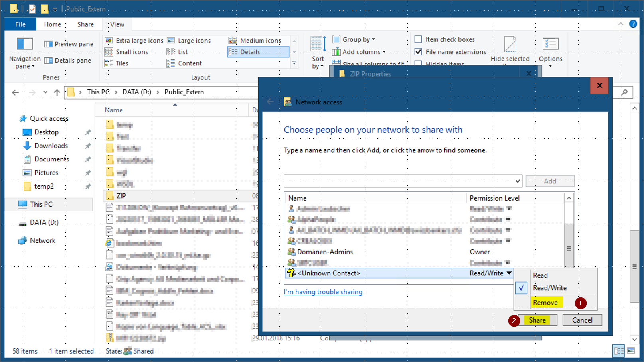
Task: Click the Share button in dialog
Action: coord(537,320)
